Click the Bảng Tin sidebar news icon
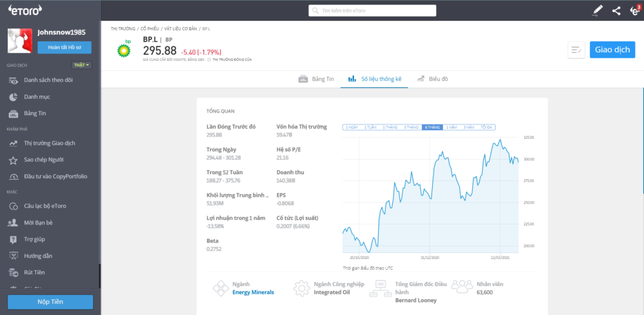 [14, 113]
